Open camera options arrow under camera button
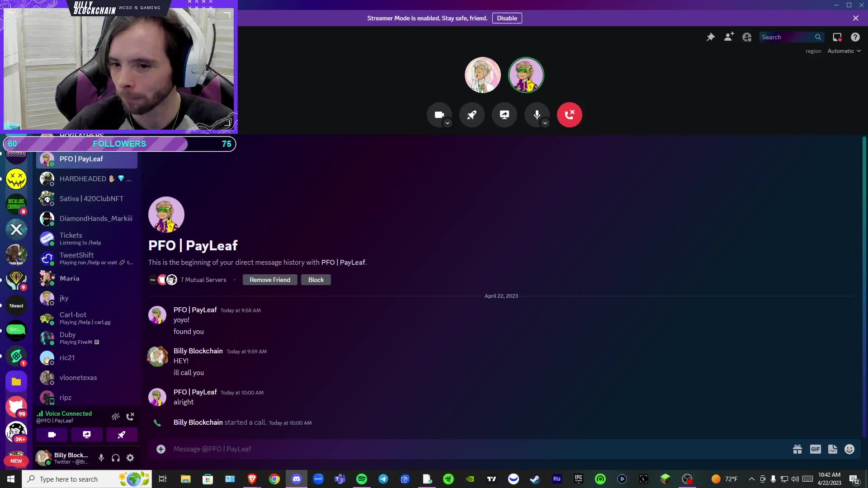868x488 pixels. (x=448, y=123)
